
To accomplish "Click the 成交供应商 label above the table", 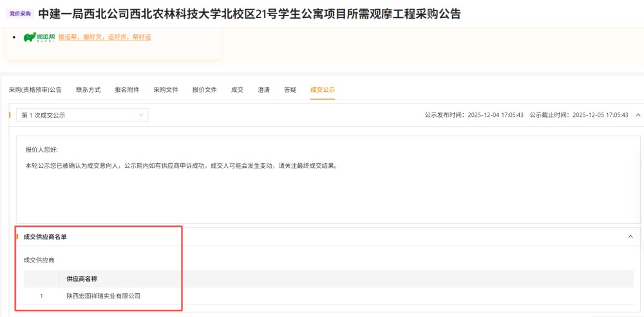I will pos(39,260).
